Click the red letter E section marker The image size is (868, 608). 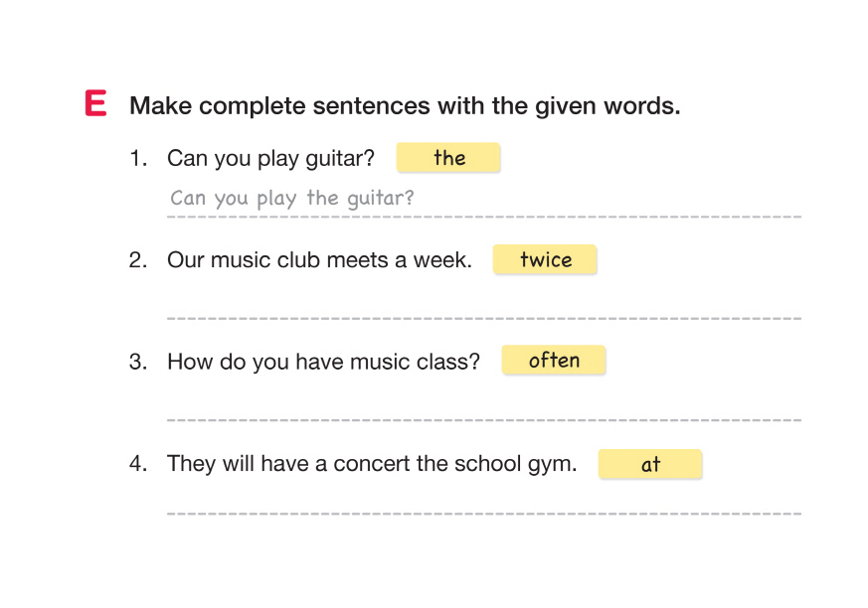(95, 104)
